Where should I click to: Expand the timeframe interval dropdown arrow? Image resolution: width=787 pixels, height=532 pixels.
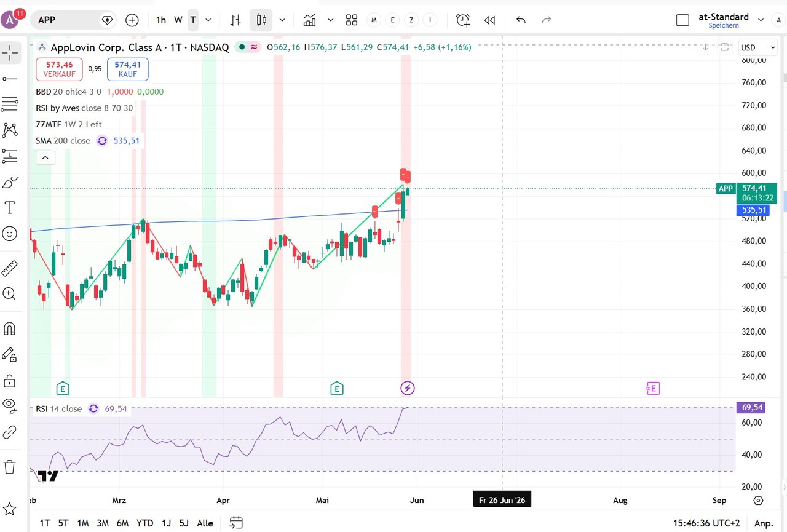click(208, 20)
